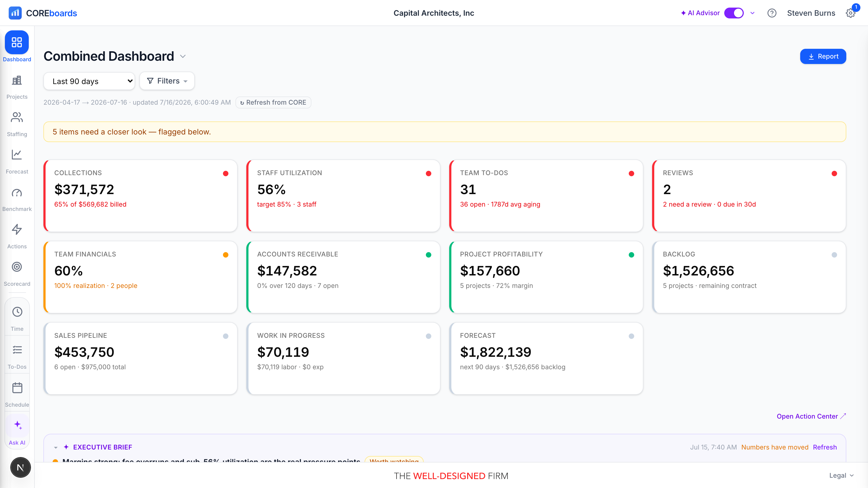Click the 5 items need a closer look banner

tap(445, 132)
